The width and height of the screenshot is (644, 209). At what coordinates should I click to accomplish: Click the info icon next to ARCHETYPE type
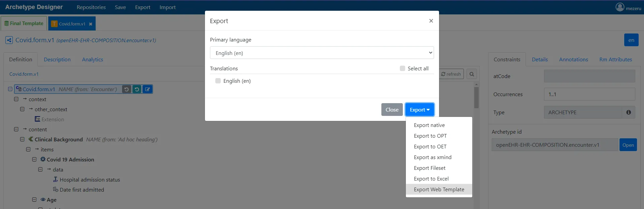628,113
